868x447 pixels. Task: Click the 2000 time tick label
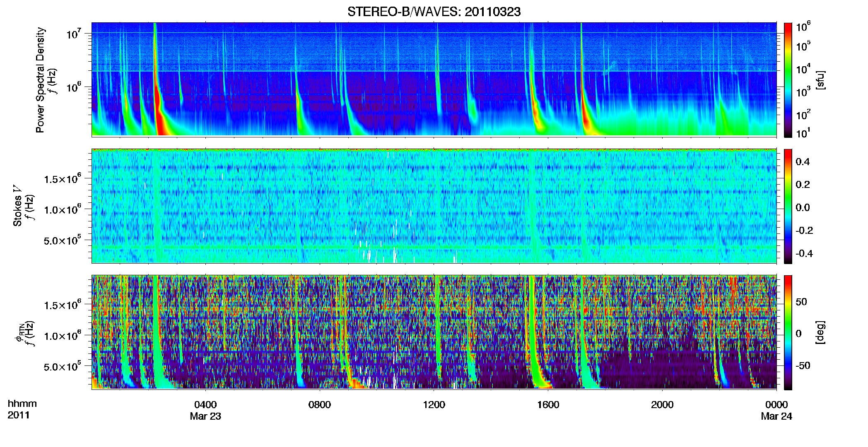[662, 405]
